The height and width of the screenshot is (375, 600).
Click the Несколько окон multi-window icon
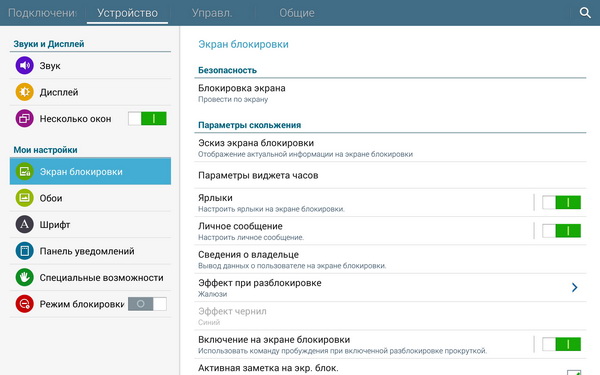24,119
